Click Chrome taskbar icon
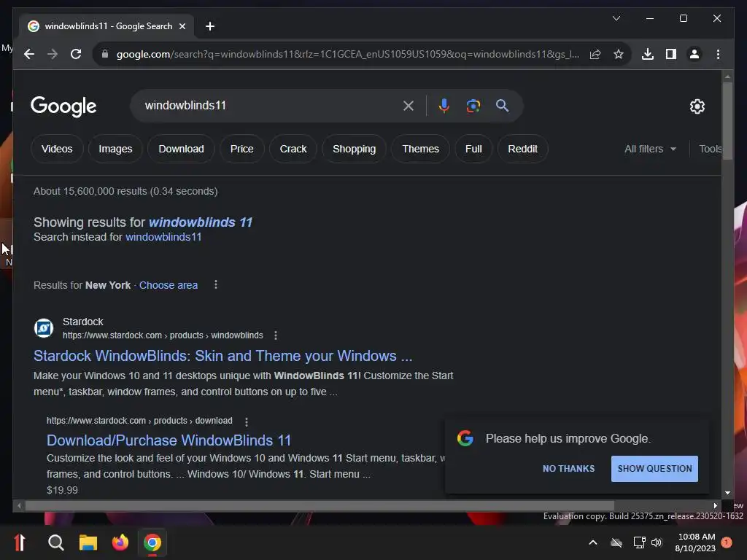This screenshot has width=747, height=560. 152,542
